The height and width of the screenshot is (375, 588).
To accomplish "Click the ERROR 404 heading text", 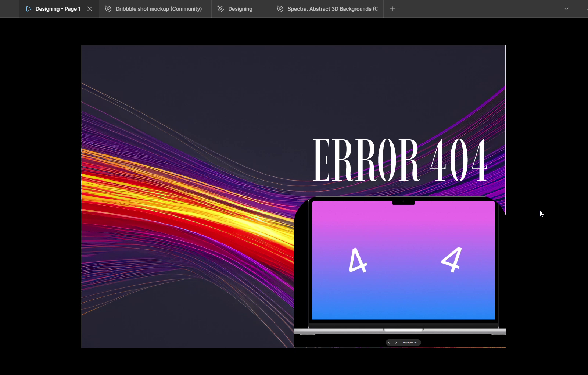I will [400, 160].
